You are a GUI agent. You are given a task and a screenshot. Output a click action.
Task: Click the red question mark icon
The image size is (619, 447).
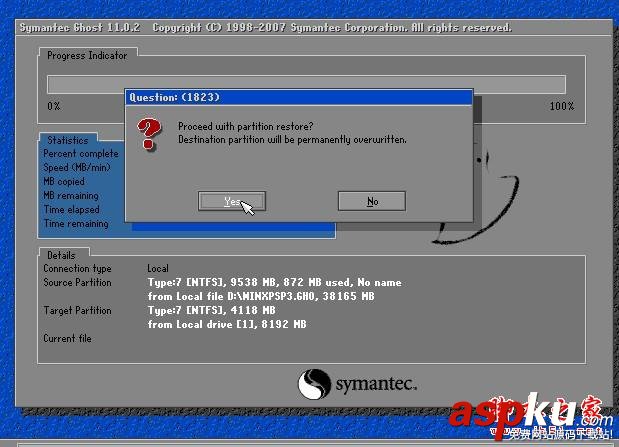[x=149, y=134]
